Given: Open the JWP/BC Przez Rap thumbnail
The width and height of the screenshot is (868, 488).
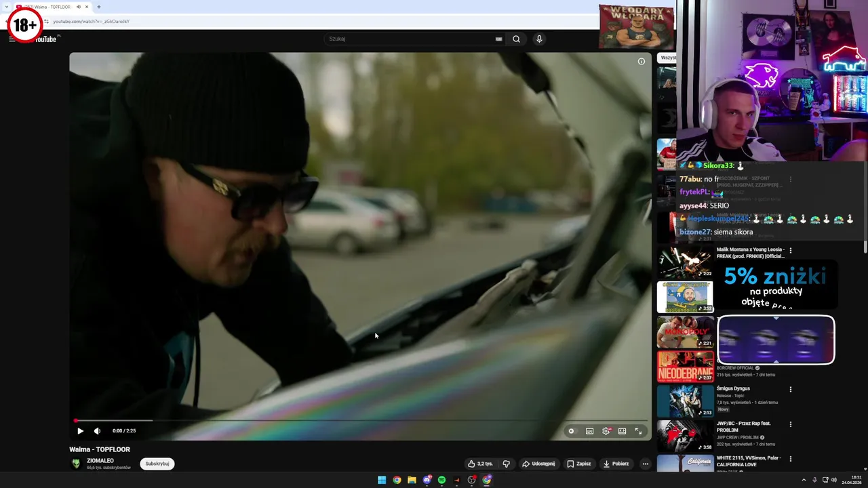Looking at the screenshot, I should pyautogui.click(x=685, y=435).
